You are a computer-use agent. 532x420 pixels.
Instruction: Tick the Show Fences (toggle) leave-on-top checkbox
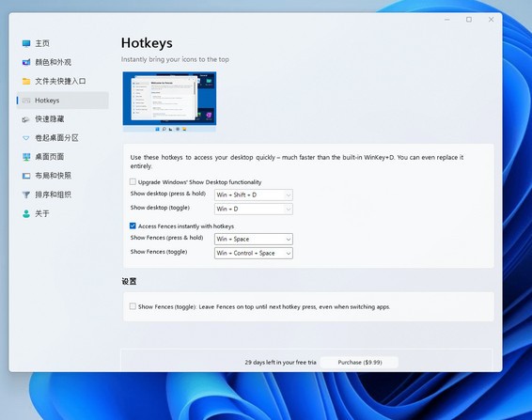[133, 306]
